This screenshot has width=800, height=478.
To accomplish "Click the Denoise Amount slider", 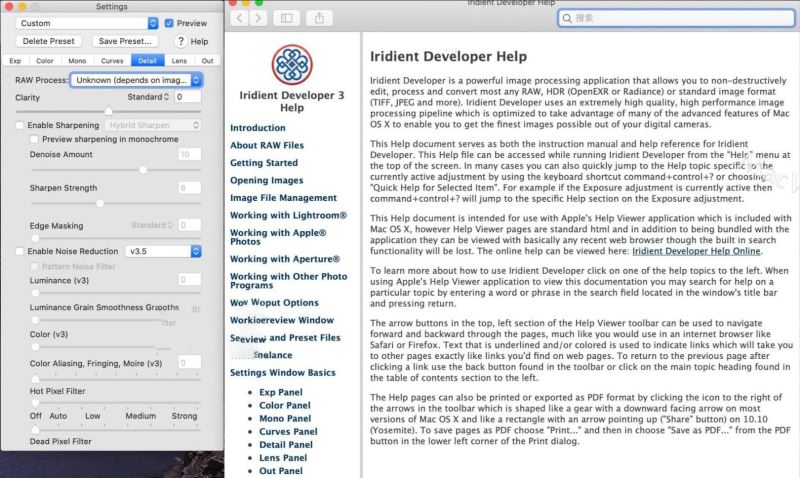I will pyautogui.click(x=115, y=169).
